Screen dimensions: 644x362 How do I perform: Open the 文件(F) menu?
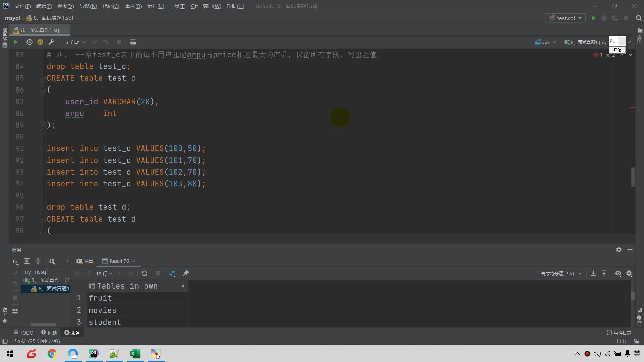coord(22,6)
